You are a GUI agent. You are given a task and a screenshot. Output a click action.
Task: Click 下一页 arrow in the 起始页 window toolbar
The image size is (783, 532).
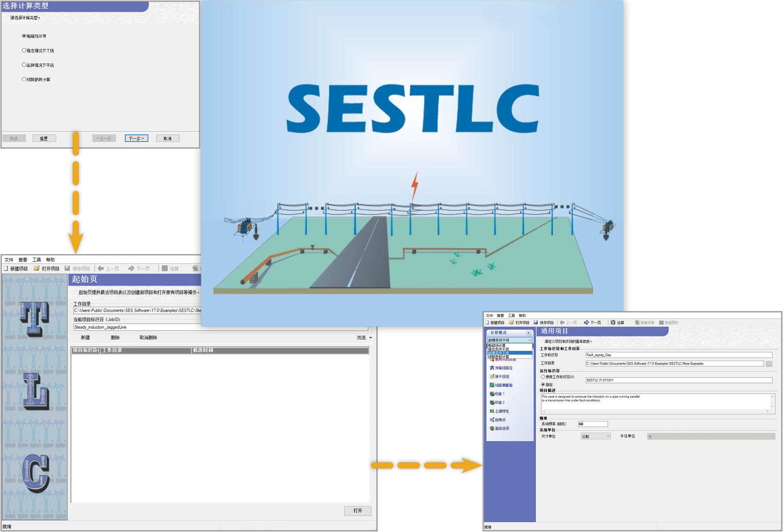132,268
